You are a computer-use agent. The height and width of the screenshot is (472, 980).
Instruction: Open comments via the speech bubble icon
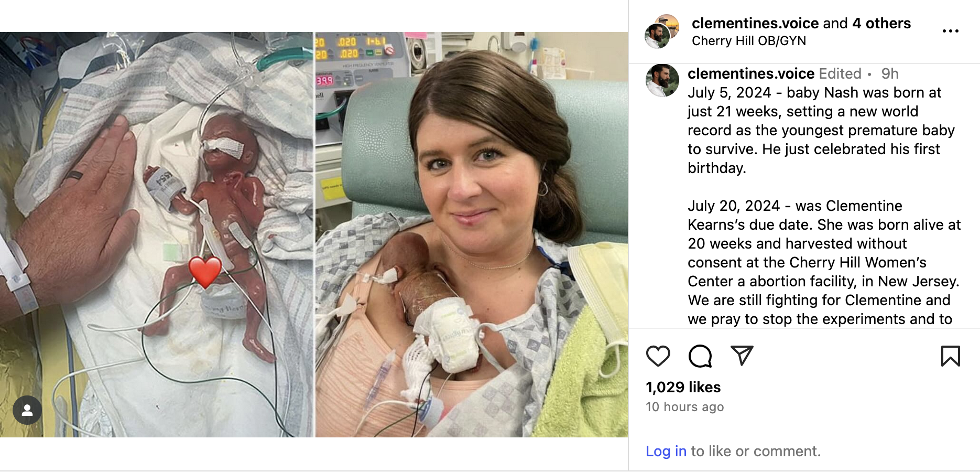[x=700, y=356]
